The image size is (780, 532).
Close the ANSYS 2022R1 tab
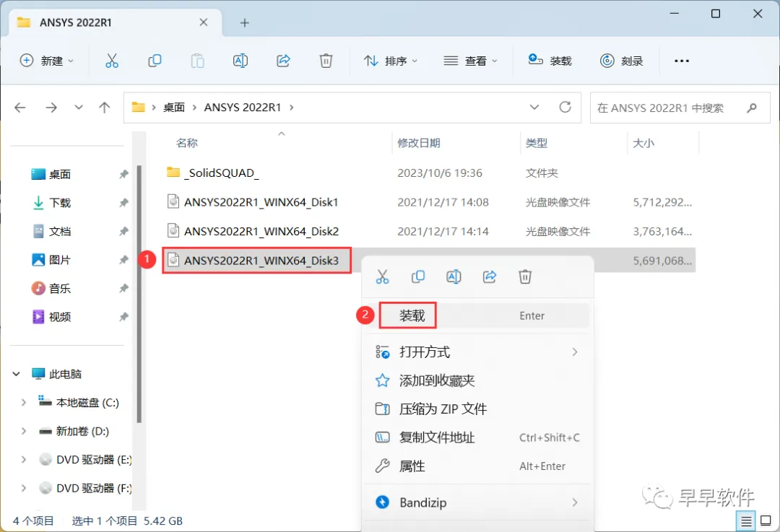click(204, 22)
